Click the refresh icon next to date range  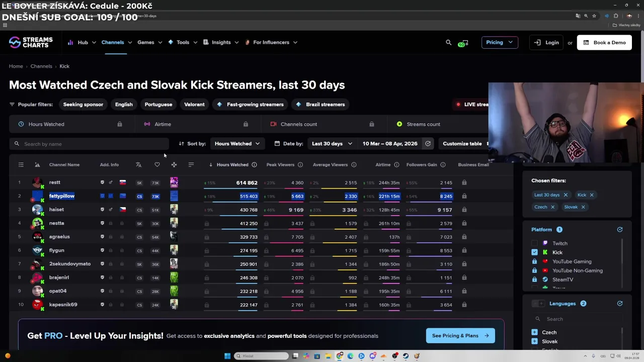click(428, 144)
